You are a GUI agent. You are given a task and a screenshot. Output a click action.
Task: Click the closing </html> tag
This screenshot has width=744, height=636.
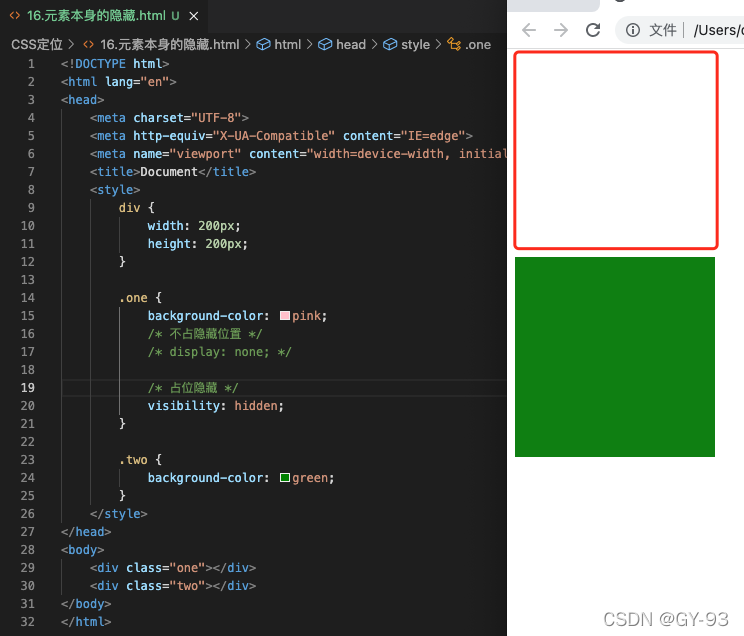(86, 621)
